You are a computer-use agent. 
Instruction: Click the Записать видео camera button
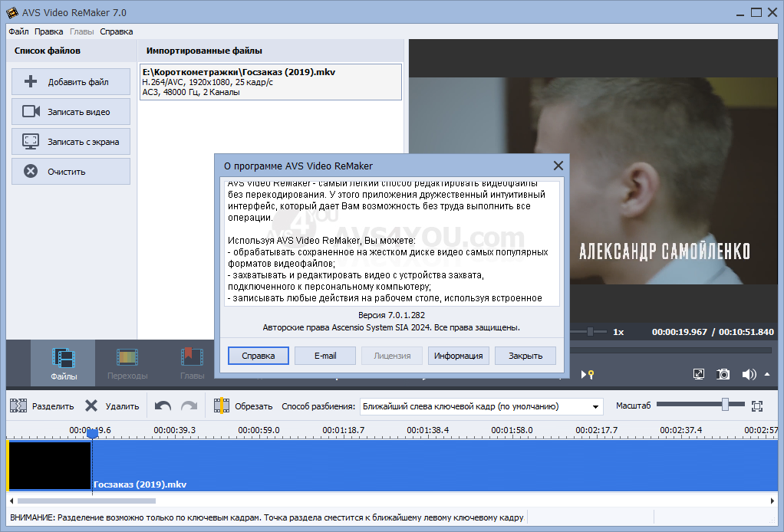point(71,112)
